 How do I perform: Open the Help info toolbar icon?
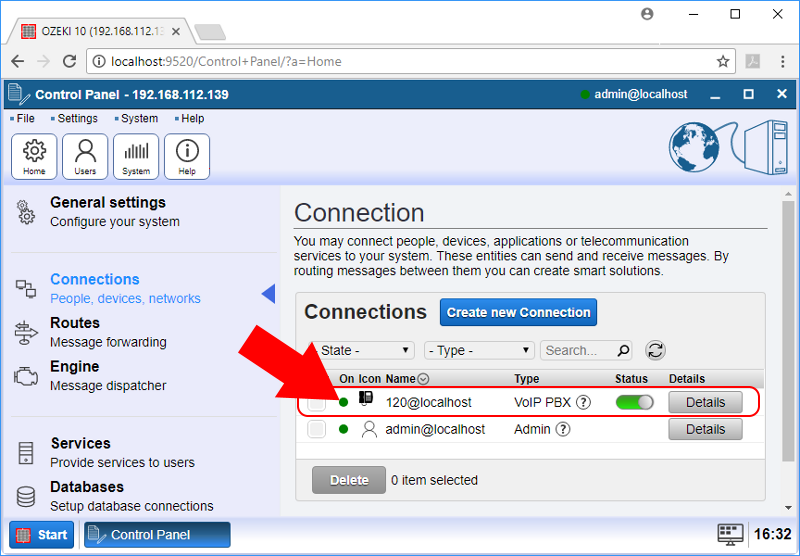point(187,157)
